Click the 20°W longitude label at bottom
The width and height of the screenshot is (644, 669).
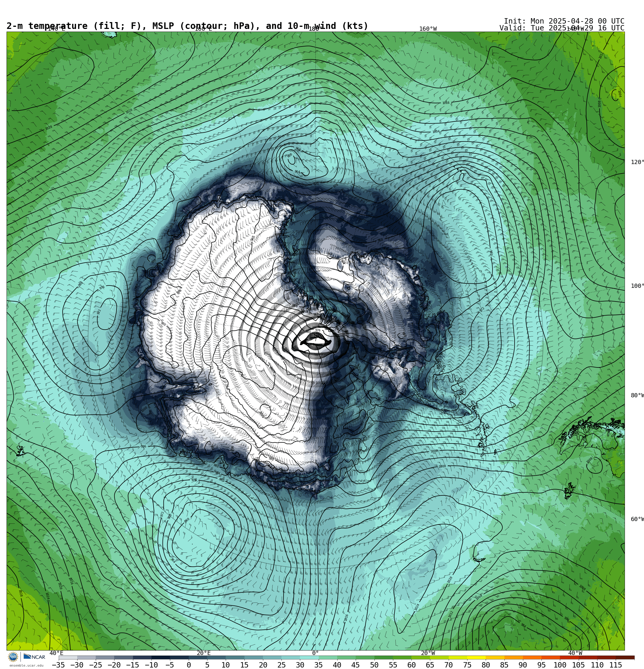click(x=428, y=653)
